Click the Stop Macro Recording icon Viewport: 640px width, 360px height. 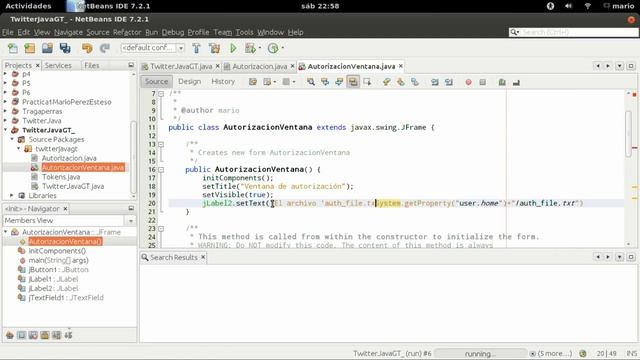[x=482, y=82]
